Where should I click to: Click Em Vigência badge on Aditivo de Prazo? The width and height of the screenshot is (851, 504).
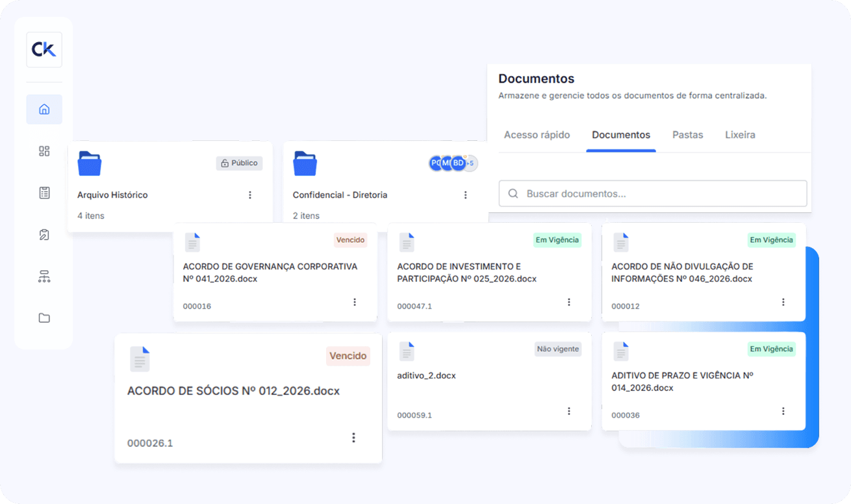(771, 349)
